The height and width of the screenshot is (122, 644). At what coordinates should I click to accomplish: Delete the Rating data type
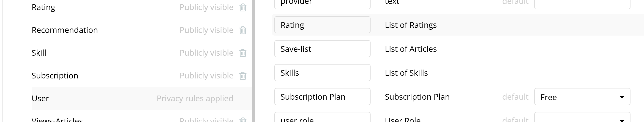tap(243, 8)
